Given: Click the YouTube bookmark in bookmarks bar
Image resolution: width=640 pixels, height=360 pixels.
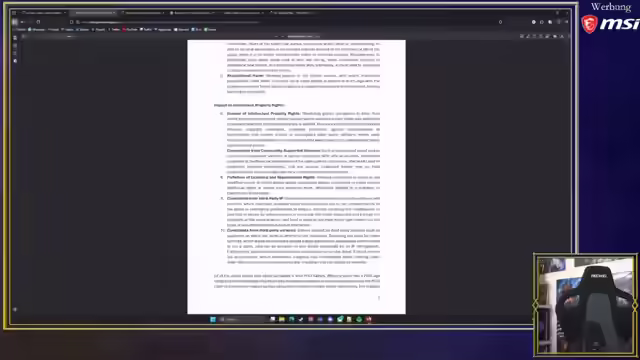Looking at the screenshot, I should coord(130,29).
